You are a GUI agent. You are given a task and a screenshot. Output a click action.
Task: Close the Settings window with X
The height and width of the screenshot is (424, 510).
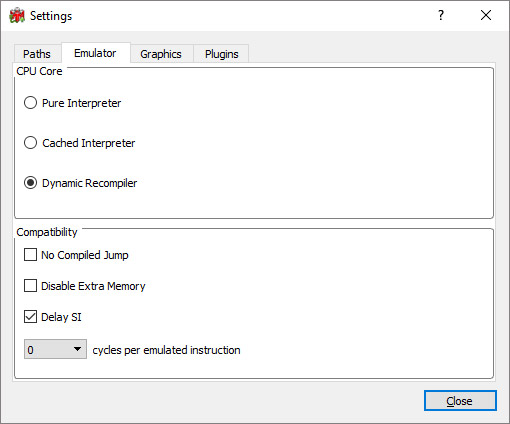(x=486, y=15)
